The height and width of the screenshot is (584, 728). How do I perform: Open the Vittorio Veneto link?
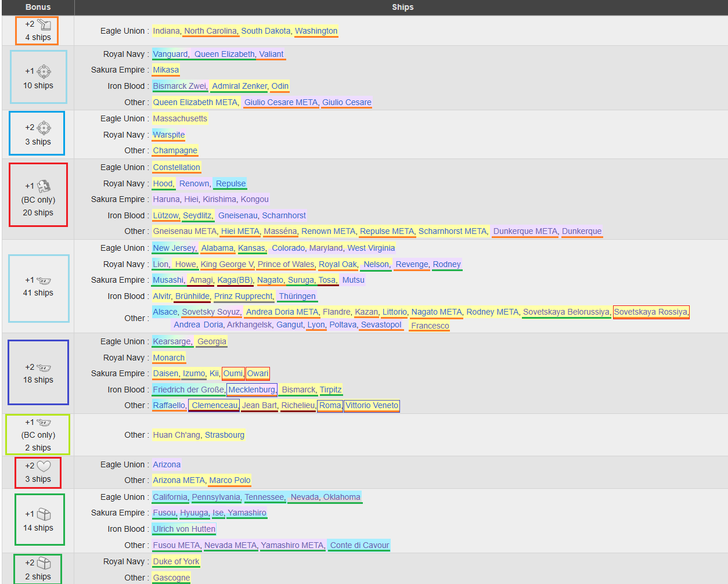[372, 405]
